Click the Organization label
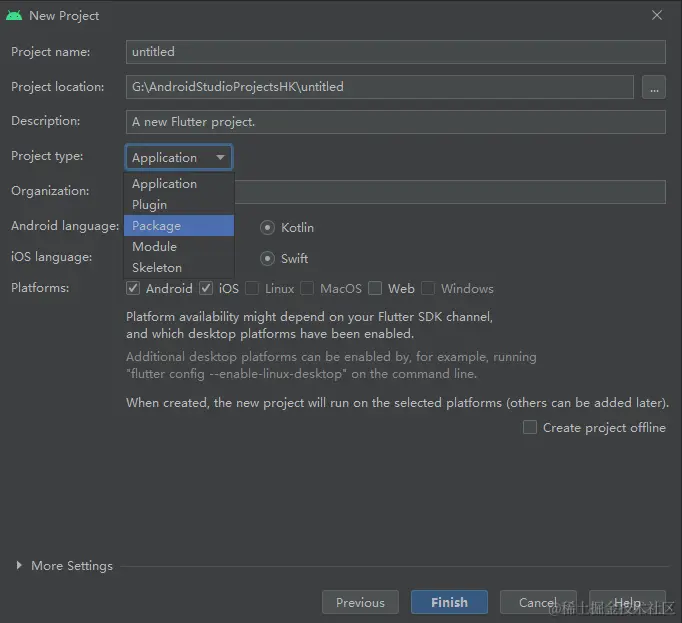This screenshot has width=682, height=623. pos(50,191)
